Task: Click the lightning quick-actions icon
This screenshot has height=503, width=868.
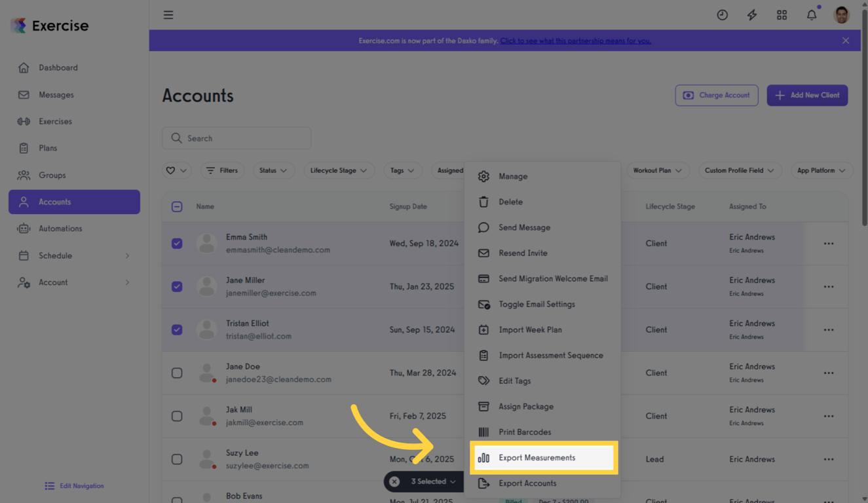Action: coord(751,14)
